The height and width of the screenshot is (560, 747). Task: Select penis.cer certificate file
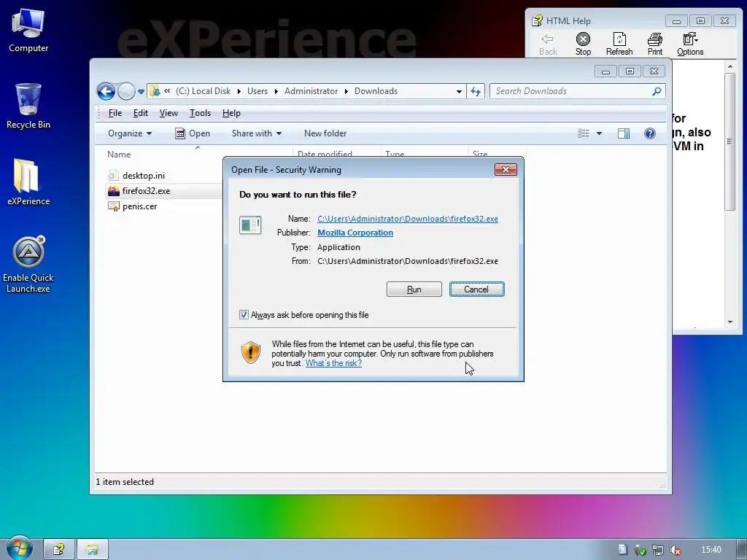pyautogui.click(x=139, y=206)
